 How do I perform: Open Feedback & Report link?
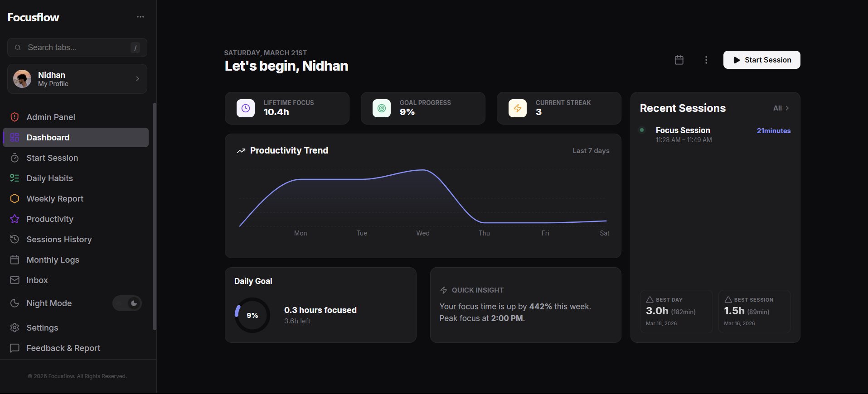pos(63,348)
